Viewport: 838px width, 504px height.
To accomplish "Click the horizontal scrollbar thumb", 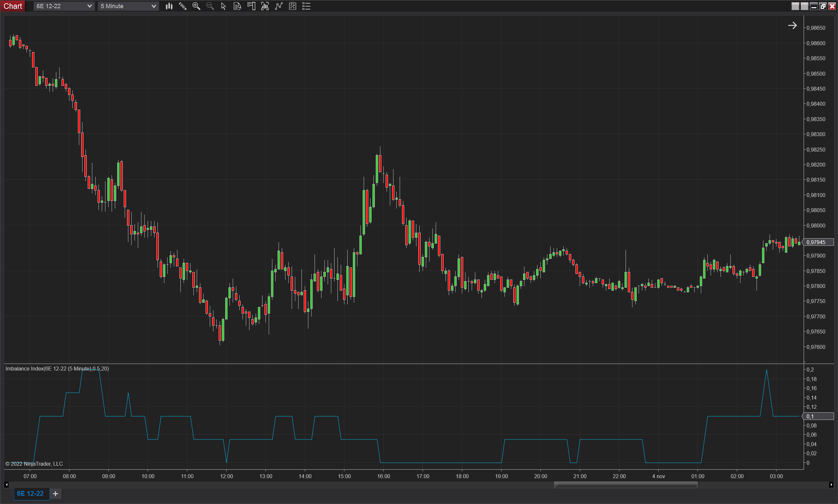I will click(x=626, y=485).
